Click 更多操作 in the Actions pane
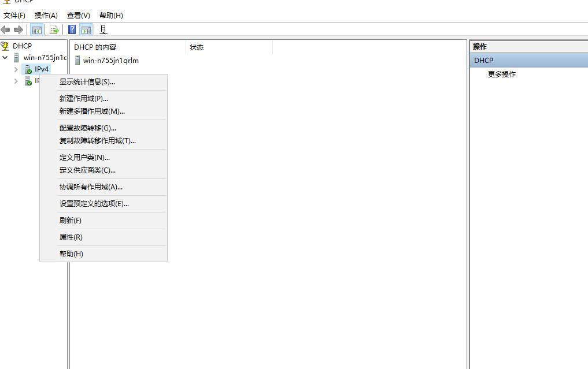This screenshot has height=369, width=588. coord(501,74)
